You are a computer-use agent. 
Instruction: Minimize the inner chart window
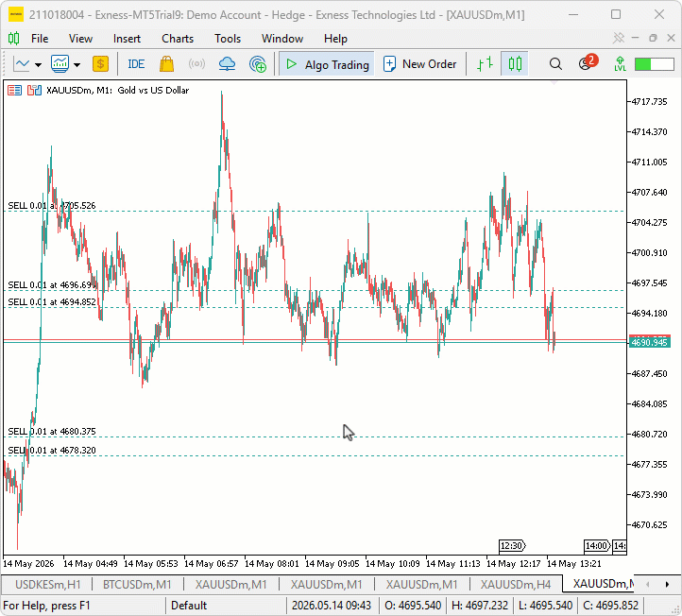click(635, 39)
